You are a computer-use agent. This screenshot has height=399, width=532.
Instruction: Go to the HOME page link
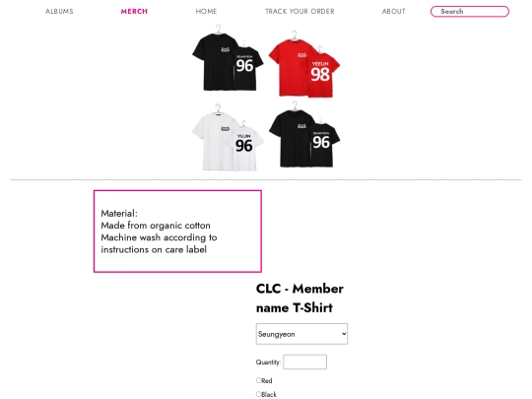[206, 11]
